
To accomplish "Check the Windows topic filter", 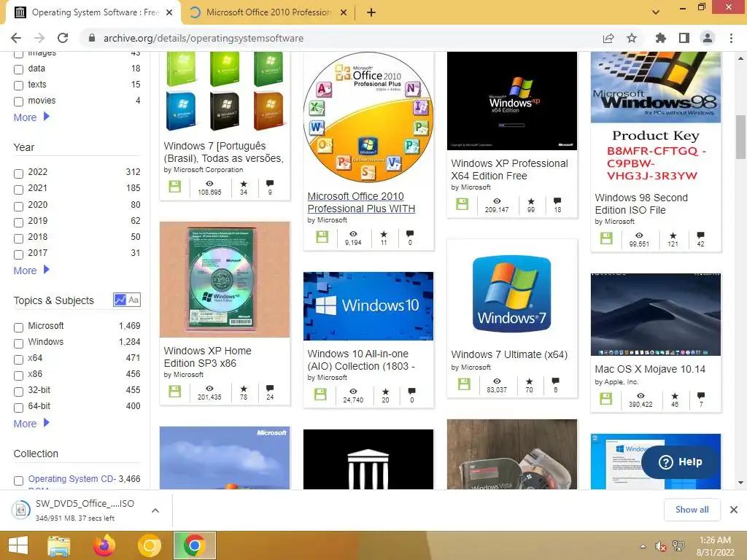I will (18, 344).
